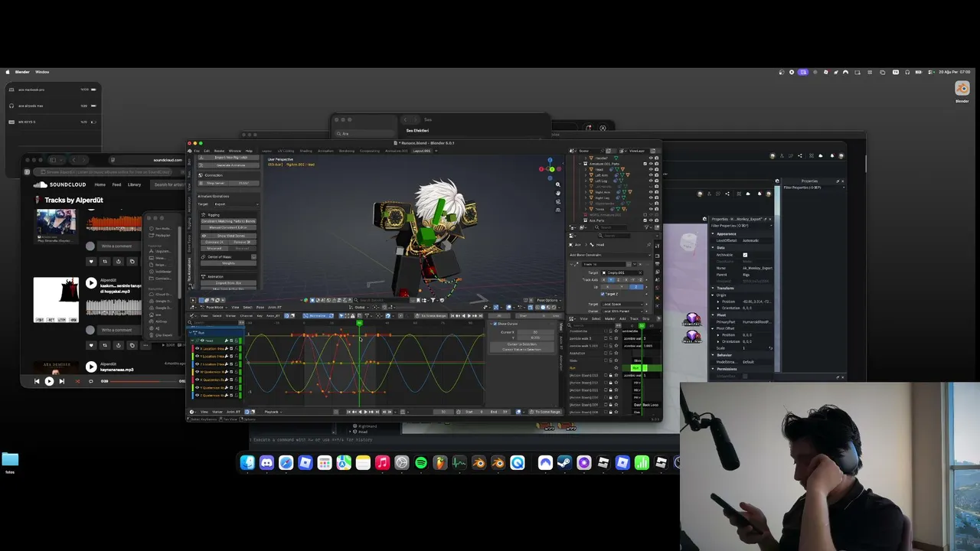Open the Channel menu in graph editor
Viewport: 980px width, 551px height.
coord(247,315)
